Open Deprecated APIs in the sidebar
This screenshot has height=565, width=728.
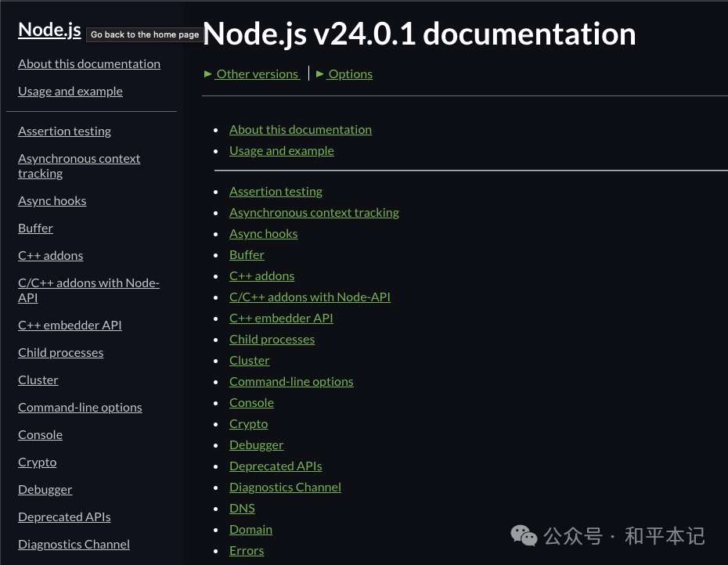[x=64, y=517]
